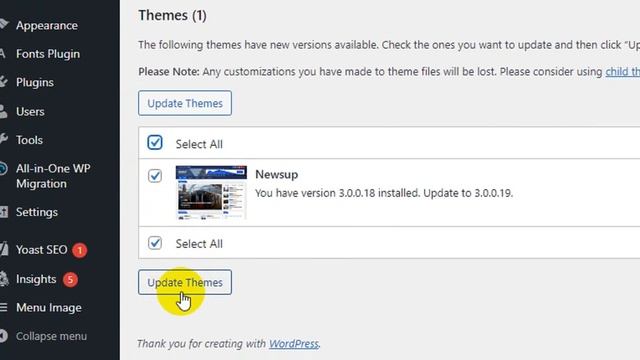Click the version 3.0.0.18 update text

coord(384,193)
